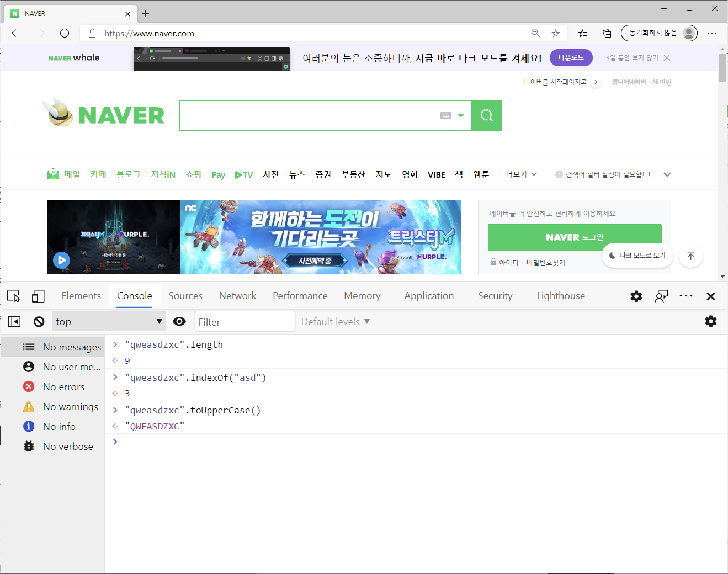Open the Security tab
The height and width of the screenshot is (574, 728).
pyautogui.click(x=495, y=296)
